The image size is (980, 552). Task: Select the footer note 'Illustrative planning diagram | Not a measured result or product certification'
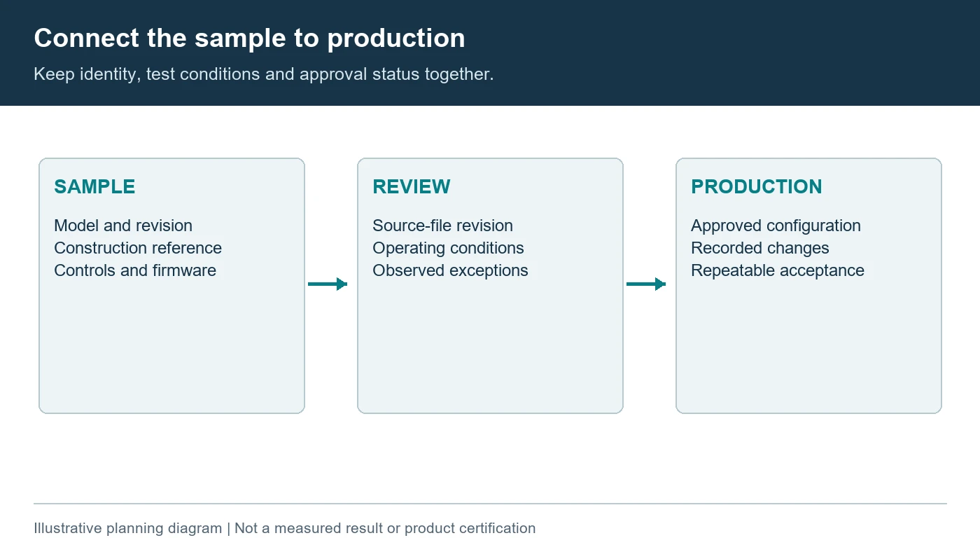click(x=285, y=528)
